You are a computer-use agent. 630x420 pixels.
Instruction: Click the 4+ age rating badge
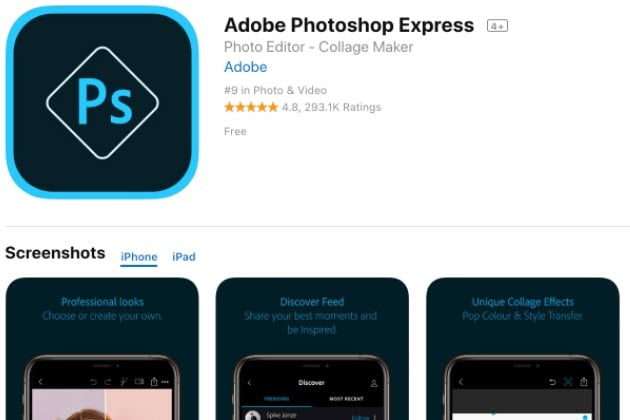pos(497,26)
